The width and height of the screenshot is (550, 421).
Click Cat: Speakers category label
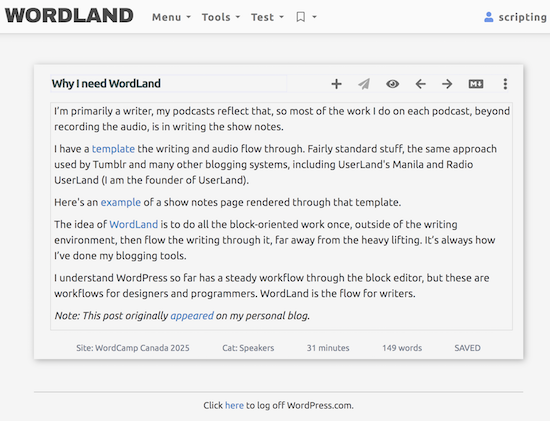[248, 348]
